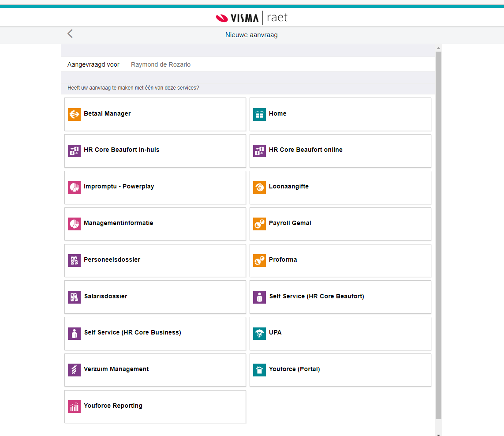The width and height of the screenshot is (504, 436).
Task: Click the 'Nieuwe aanvraag' page title
Action: 251,35
